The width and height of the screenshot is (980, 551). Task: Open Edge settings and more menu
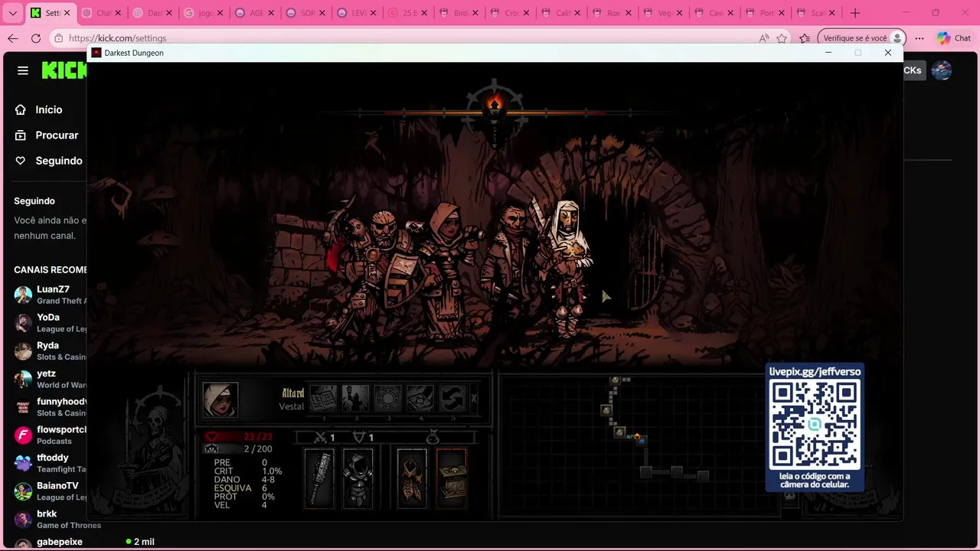click(x=920, y=38)
